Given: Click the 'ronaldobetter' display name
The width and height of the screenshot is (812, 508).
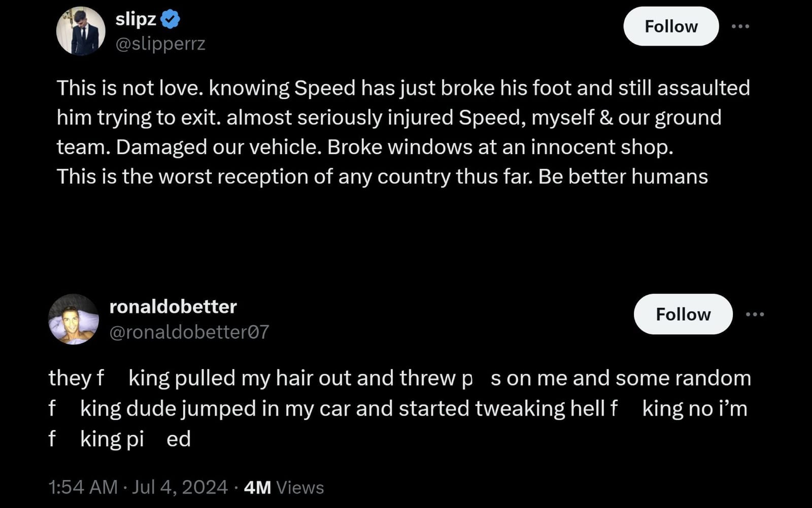Looking at the screenshot, I should [173, 306].
